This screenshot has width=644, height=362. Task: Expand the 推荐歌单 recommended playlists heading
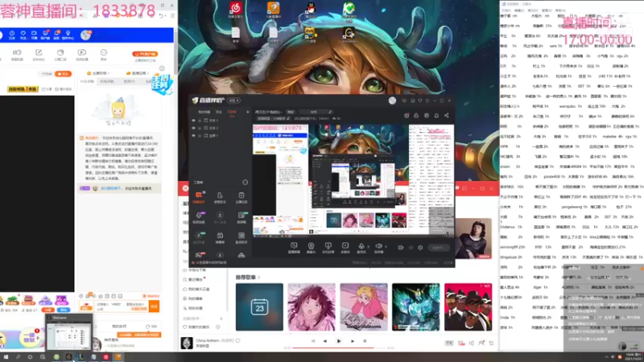click(248, 278)
